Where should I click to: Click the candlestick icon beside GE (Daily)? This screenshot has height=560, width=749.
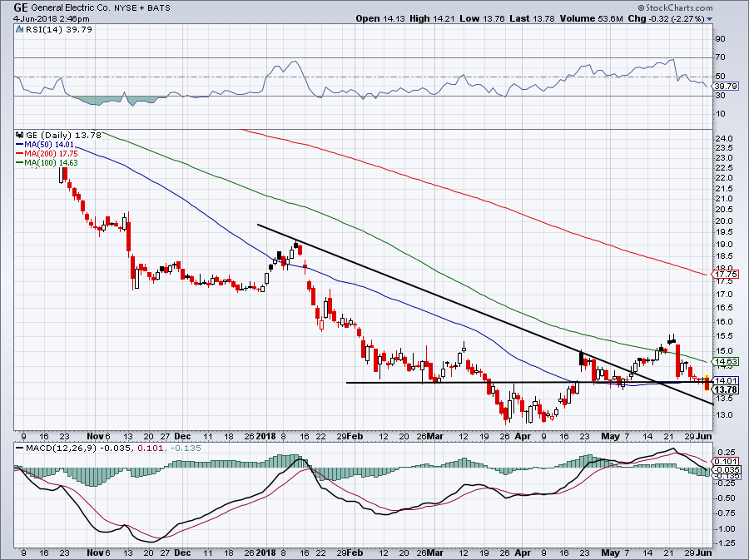point(20,135)
